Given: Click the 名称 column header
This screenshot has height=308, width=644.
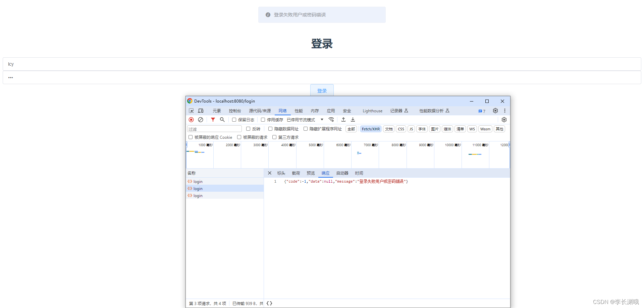Looking at the screenshot, I should click(x=225, y=173).
